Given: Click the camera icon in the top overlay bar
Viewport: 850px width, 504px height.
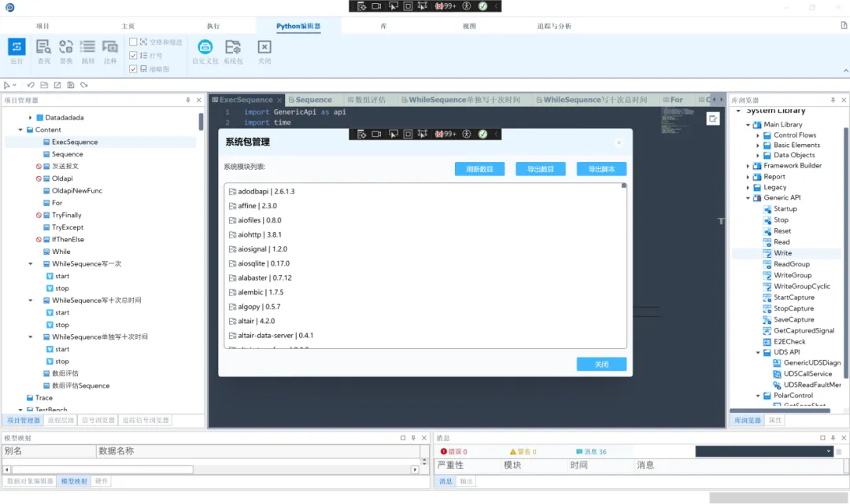Looking at the screenshot, I should point(376,6).
